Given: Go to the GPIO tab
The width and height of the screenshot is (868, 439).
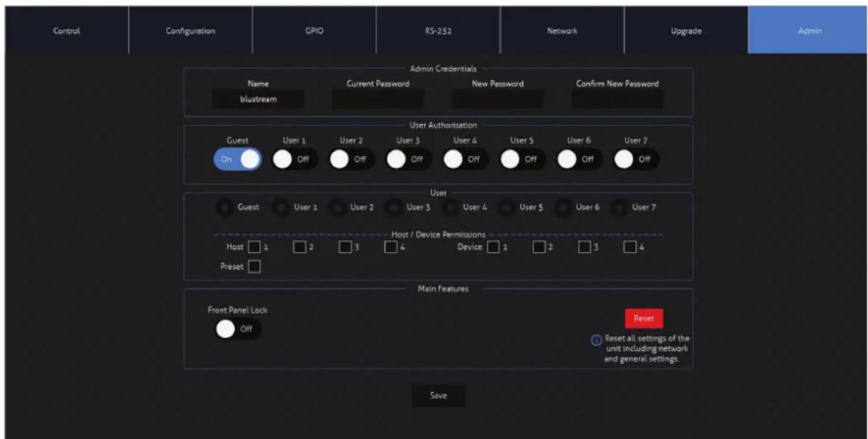Looking at the screenshot, I should pyautogui.click(x=314, y=31).
